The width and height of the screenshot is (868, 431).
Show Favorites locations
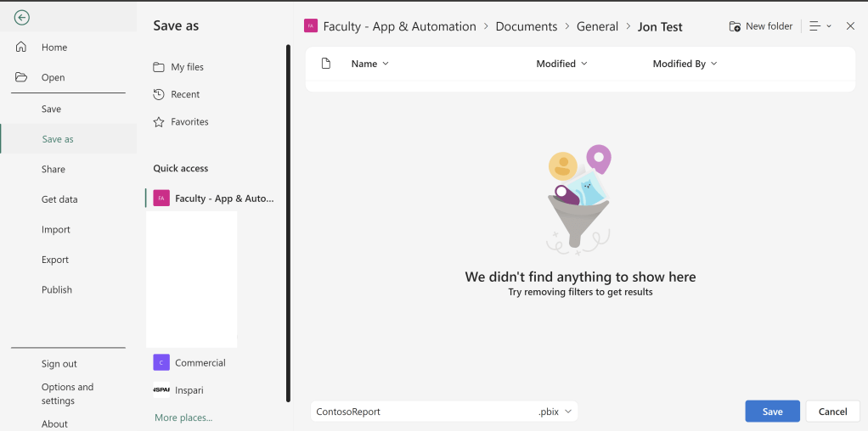click(x=189, y=122)
